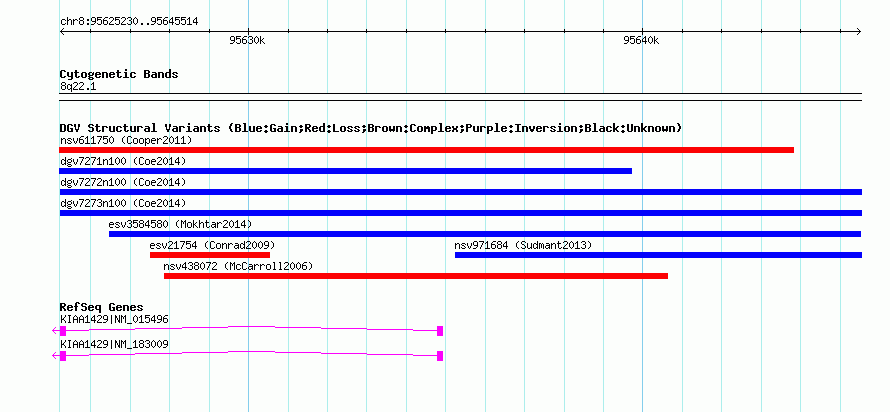Click the NM_015496 gene intron line
The width and height of the screenshot is (890, 412).
[x=251, y=328]
